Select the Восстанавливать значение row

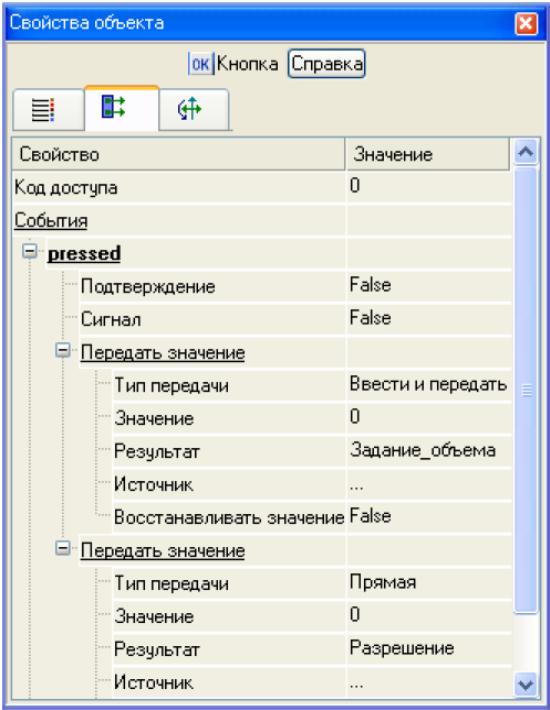pyautogui.click(x=312, y=517)
